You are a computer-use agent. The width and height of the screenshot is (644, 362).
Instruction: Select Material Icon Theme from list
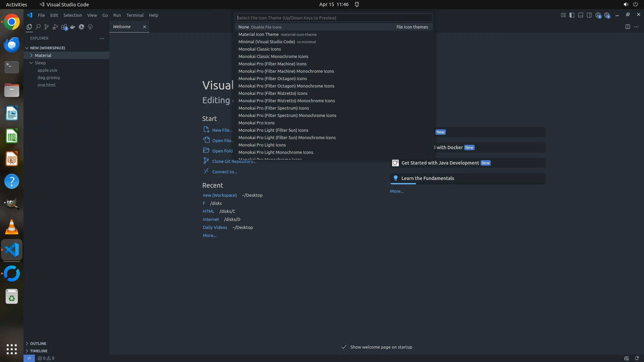click(x=258, y=34)
